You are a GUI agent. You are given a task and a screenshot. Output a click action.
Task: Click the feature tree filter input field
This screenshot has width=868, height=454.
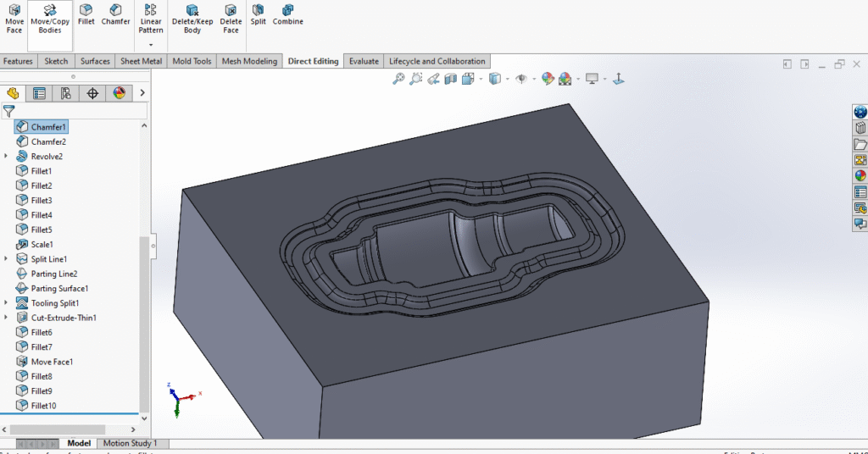tap(81, 111)
